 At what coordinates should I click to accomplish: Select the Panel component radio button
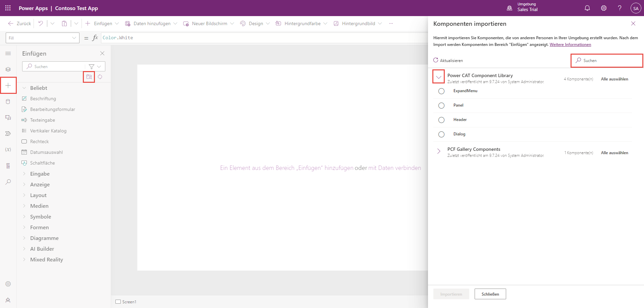pos(441,106)
